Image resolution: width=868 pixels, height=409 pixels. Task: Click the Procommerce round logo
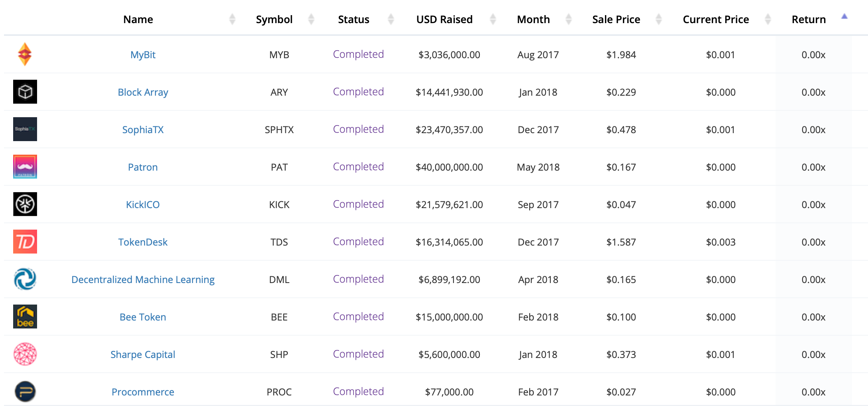click(x=25, y=391)
